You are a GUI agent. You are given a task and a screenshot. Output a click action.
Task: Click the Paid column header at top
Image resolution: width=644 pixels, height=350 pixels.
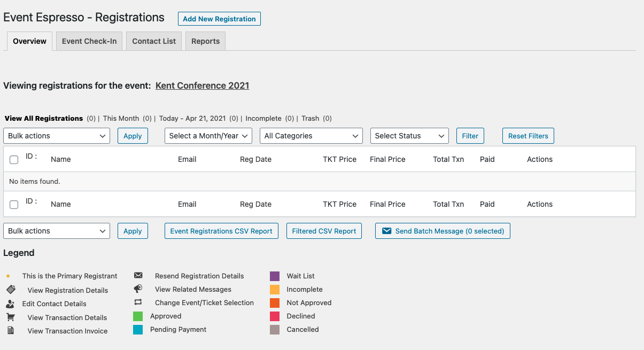[x=487, y=159]
